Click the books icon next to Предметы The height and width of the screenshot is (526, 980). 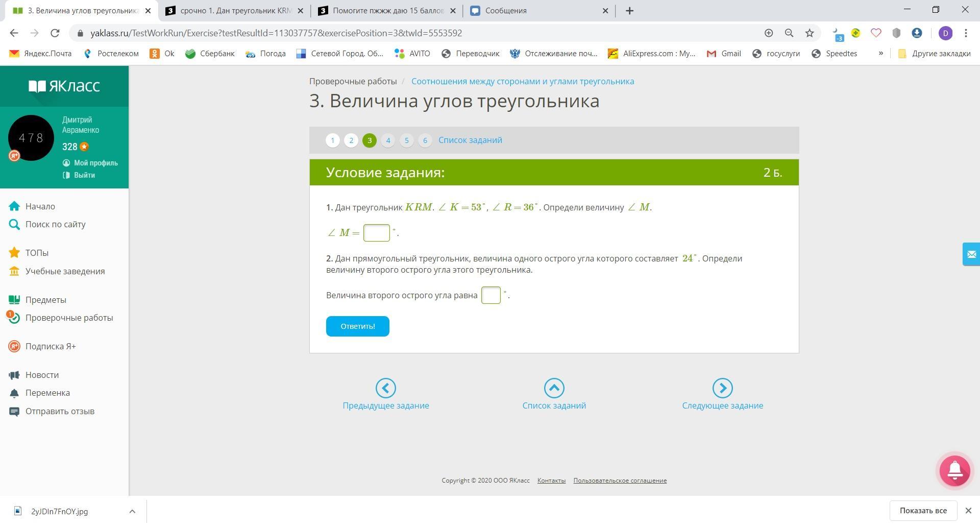coord(14,300)
